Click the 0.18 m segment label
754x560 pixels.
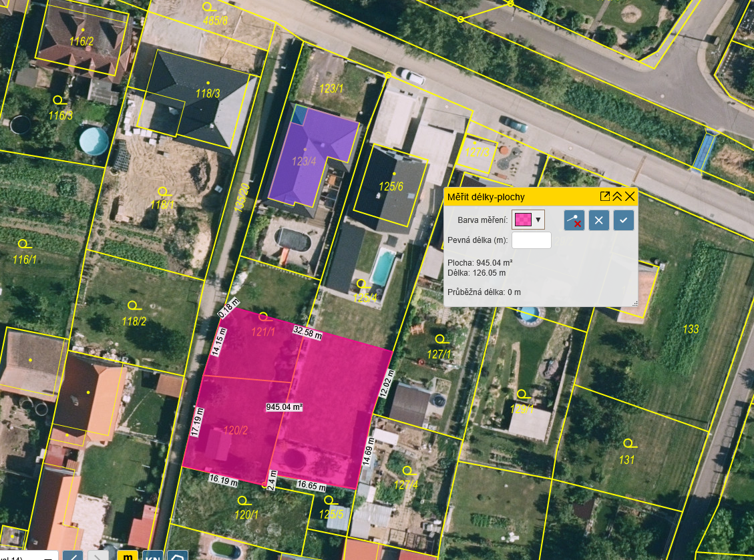click(x=228, y=308)
